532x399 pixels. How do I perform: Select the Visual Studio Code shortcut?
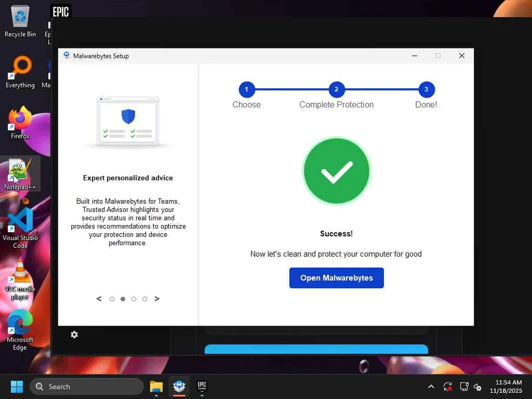tap(20, 229)
